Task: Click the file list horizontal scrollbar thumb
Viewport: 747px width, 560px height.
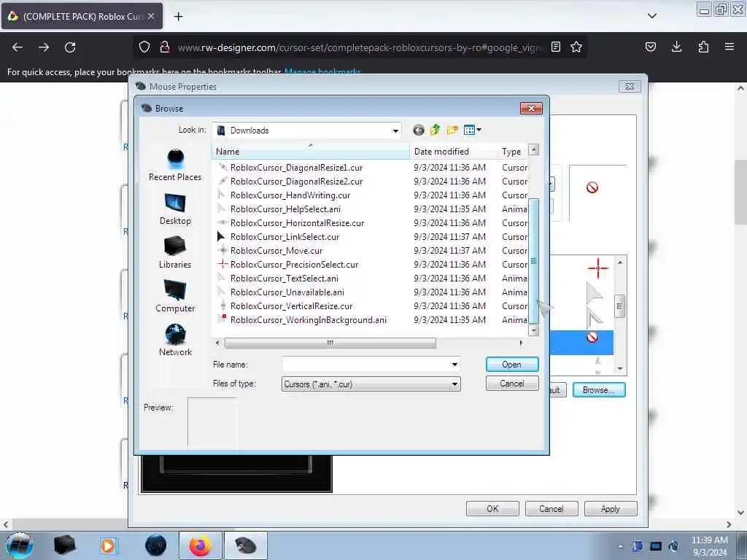Action: tap(330, 343)
